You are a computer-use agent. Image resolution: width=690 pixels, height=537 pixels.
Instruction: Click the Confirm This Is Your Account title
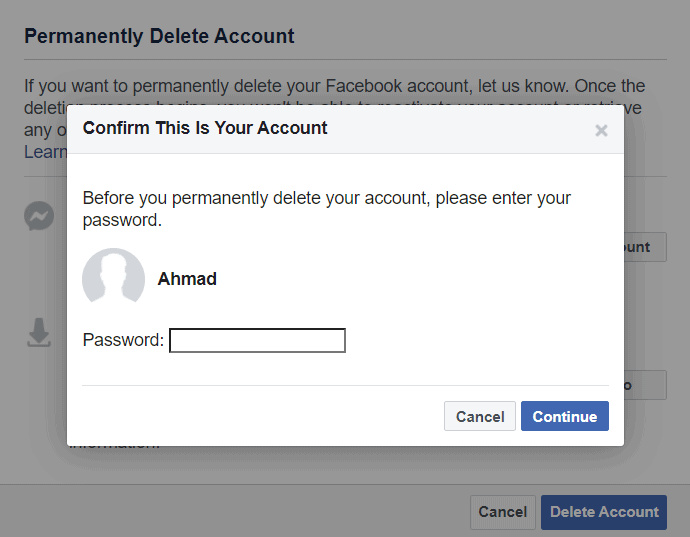[x=205, y=128]
